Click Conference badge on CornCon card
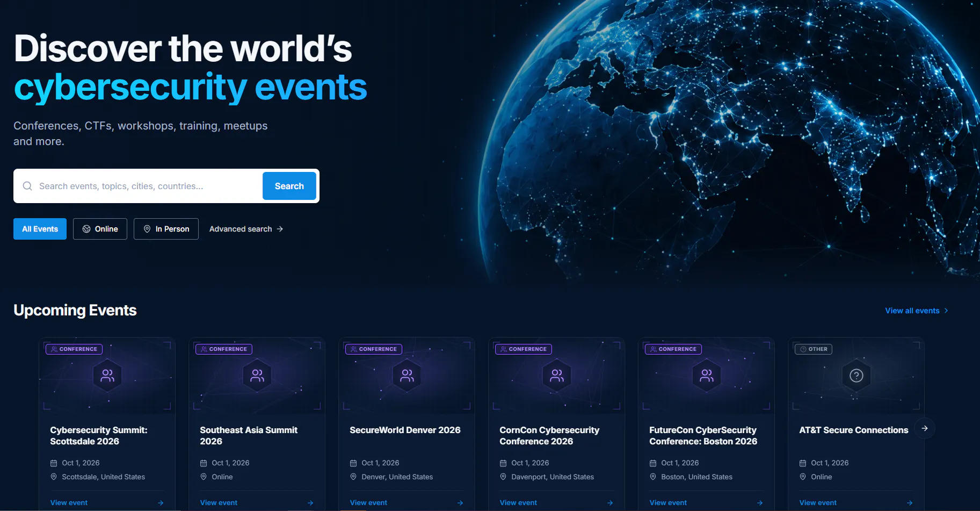The width and height of the screenshot is (980, 511). click(x=524, y=349)
